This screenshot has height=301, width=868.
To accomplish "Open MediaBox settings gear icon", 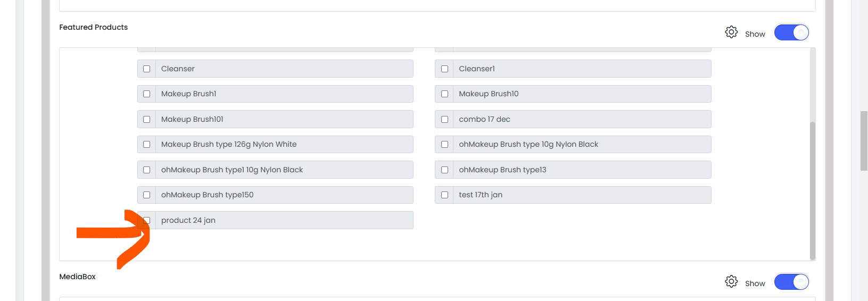I will point(731,281).
